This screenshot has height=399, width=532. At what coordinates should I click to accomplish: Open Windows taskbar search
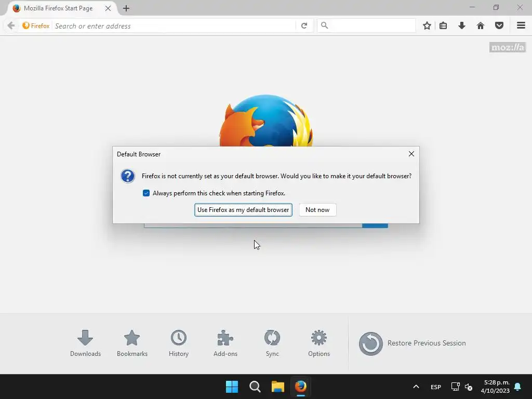click(255, 387)
